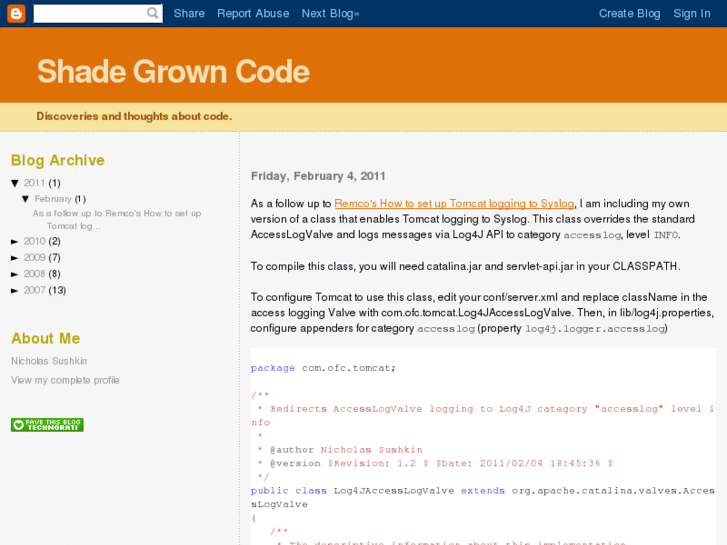727x545 pixels.
Task: Click the name Nicholas Sushkin under About Me
Action: click(49, 361)
